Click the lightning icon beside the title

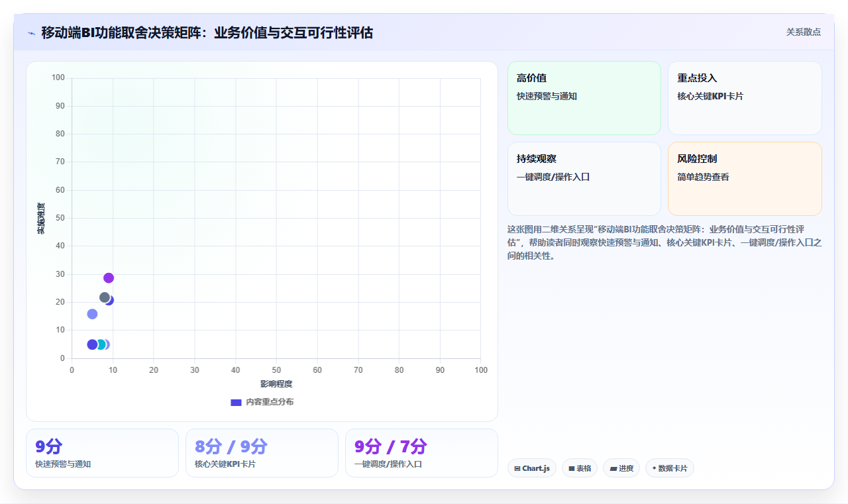click(31, 33)
